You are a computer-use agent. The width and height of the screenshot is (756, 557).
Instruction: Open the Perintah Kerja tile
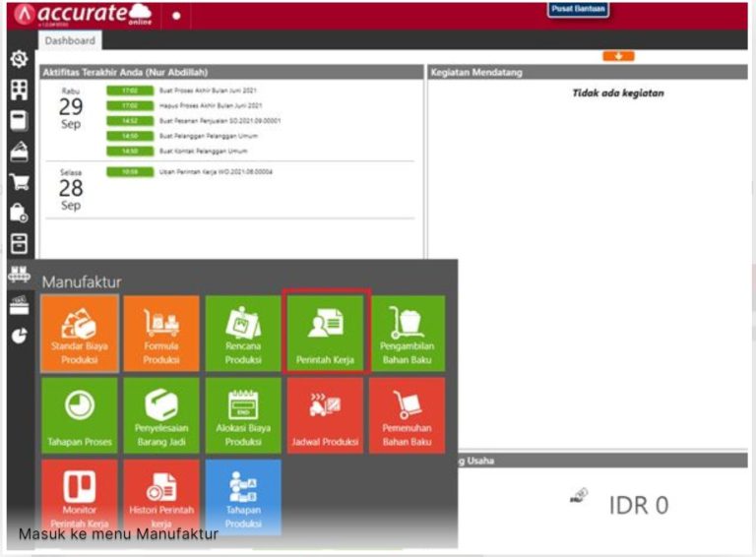point(326,334)
